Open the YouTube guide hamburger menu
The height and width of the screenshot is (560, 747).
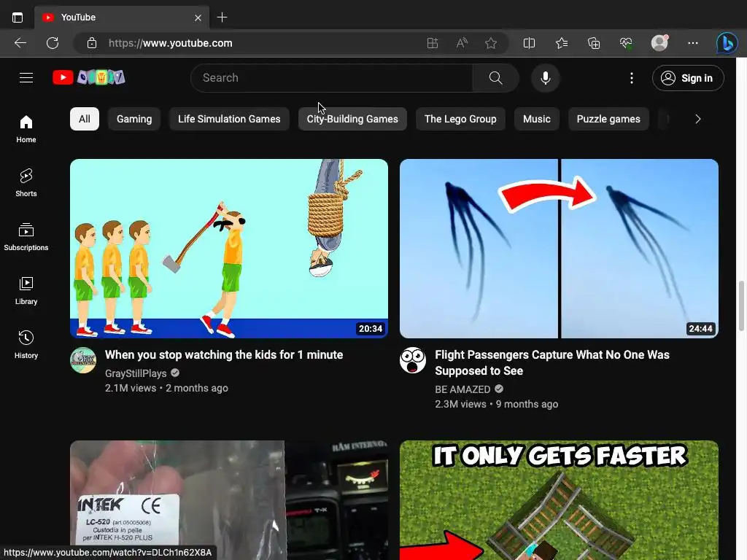pyautogui.click(x=26, y=77)
